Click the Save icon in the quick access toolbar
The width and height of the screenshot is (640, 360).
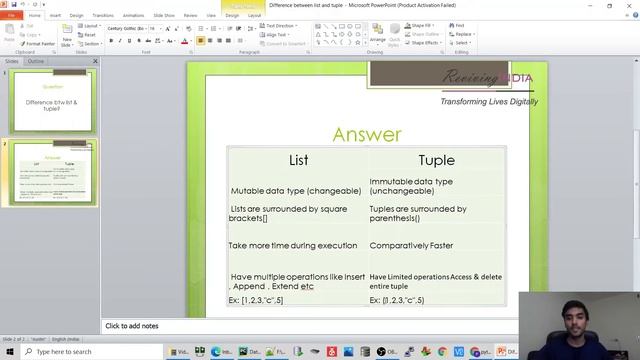(13, 4)
